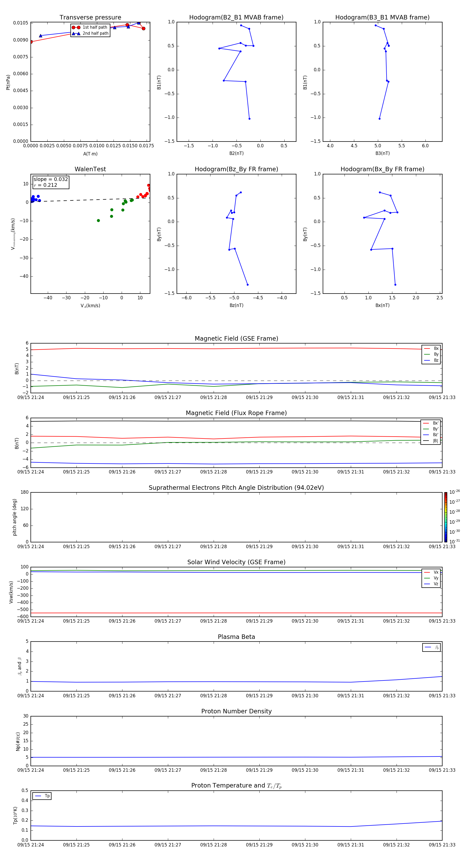Click the 'V_A(km/s)' x-axis label
Screen dimensions: 473x868
[90, 306]
